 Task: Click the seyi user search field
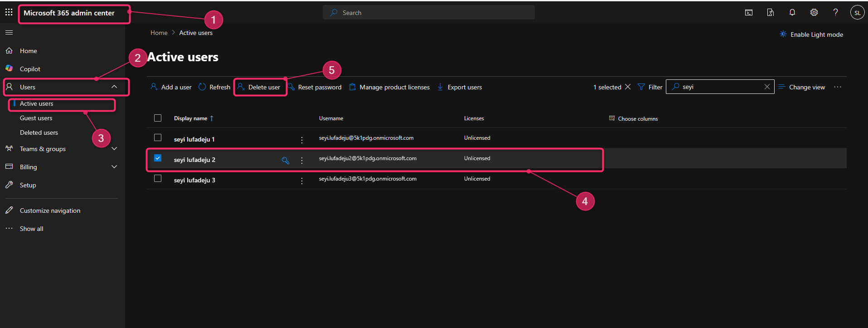tap(720, 87)
